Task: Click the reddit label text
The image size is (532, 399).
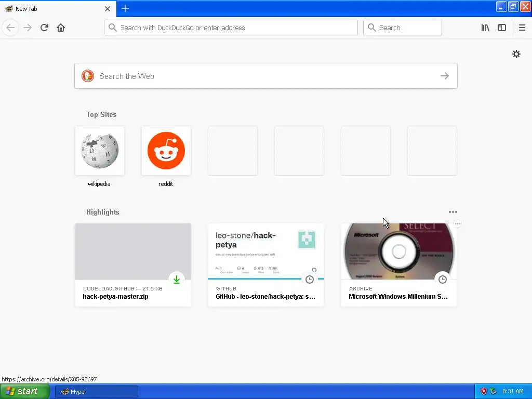Action: pos(166,184)
